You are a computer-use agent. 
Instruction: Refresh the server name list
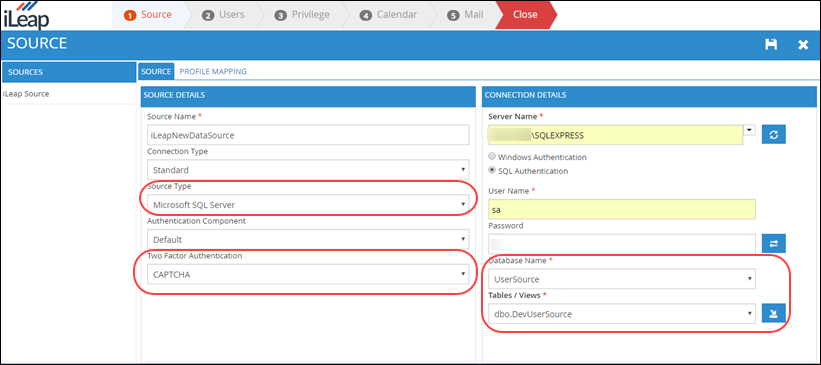773,135
